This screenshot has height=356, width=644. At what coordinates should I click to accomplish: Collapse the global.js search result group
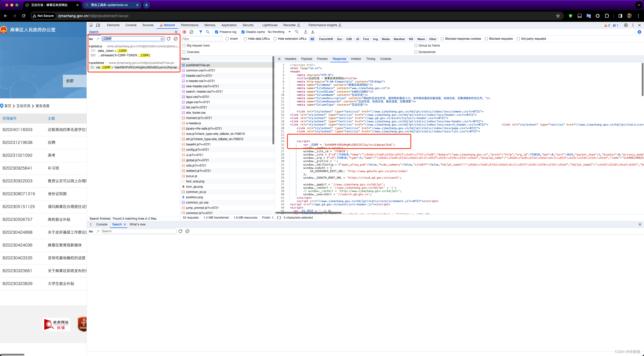coord(90,46)
